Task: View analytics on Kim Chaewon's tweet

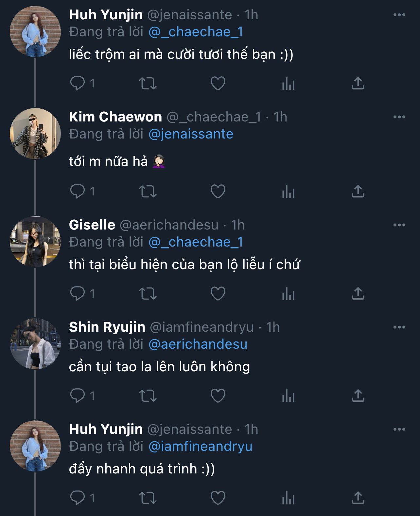Action: point(288,191)
